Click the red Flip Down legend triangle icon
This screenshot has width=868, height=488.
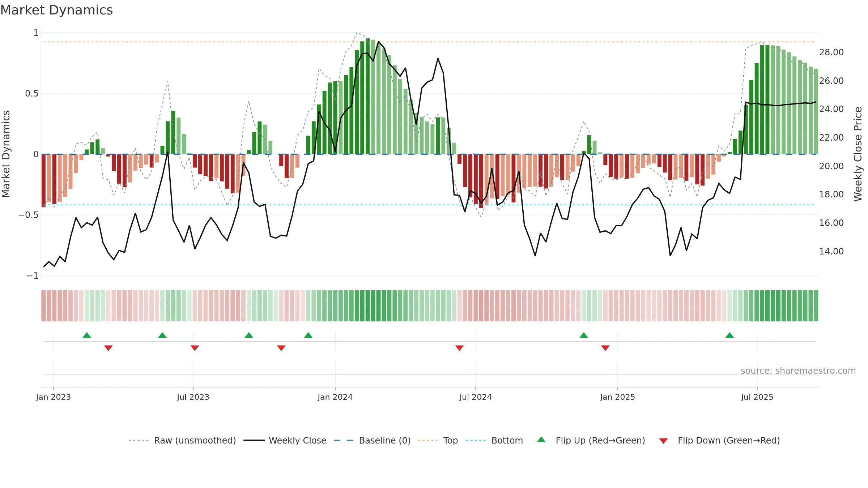click(663, 441)
